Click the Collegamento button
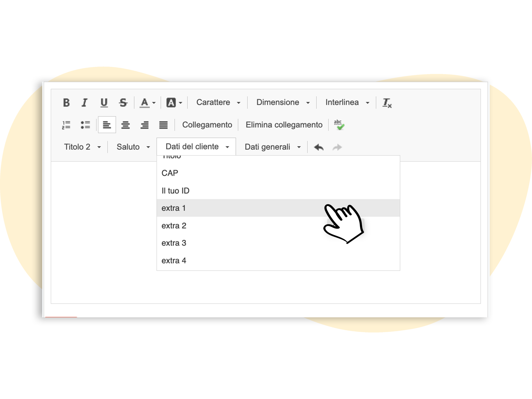 point(207,125)
